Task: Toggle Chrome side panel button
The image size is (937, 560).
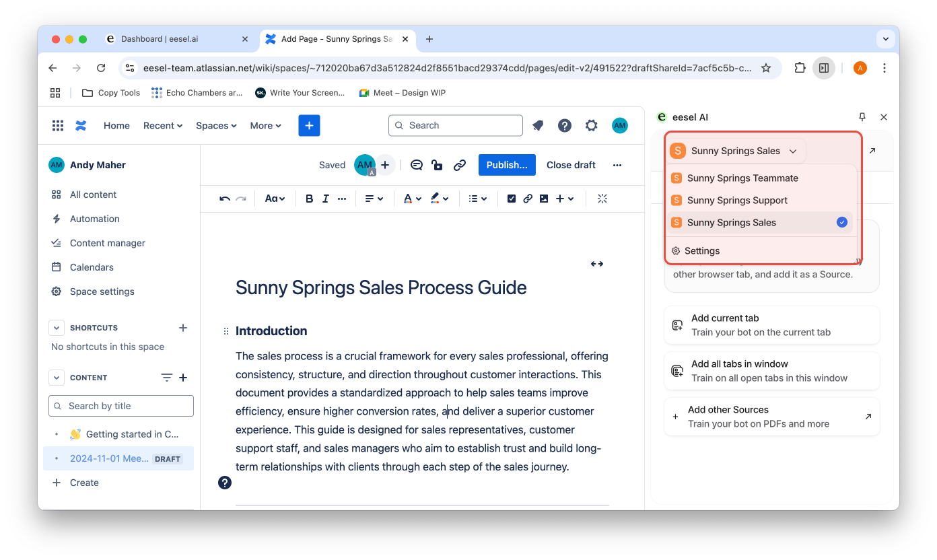Action: pos(824,68)
